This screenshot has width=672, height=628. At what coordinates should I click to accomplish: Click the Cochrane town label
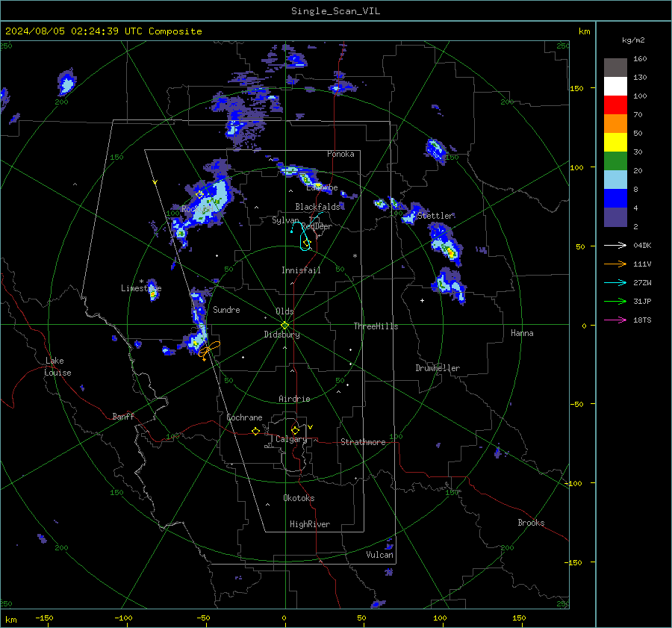click(x=244, y=417)
